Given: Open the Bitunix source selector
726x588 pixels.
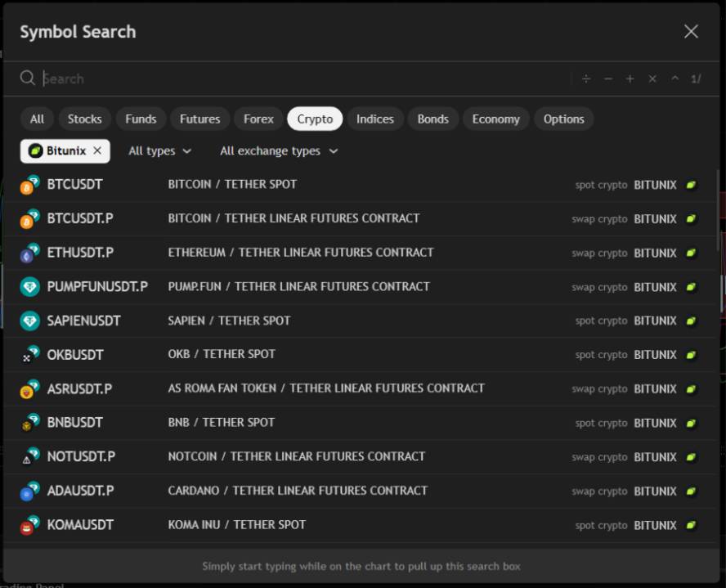Looking at the screenshot, I should 57,151.
